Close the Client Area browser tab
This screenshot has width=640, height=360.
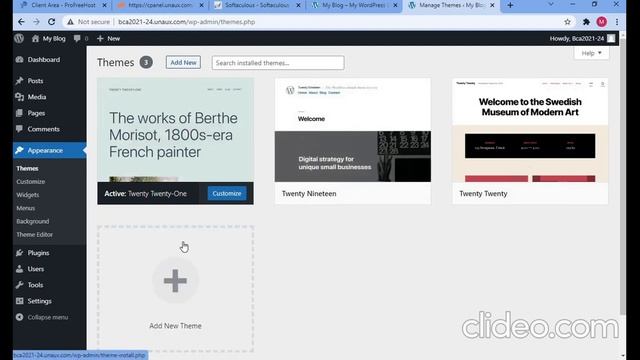point(104,5)
